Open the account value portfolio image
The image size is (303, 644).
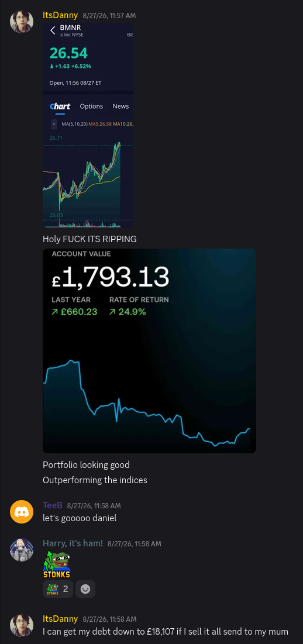pyautogui.click(x=149, y=351)
